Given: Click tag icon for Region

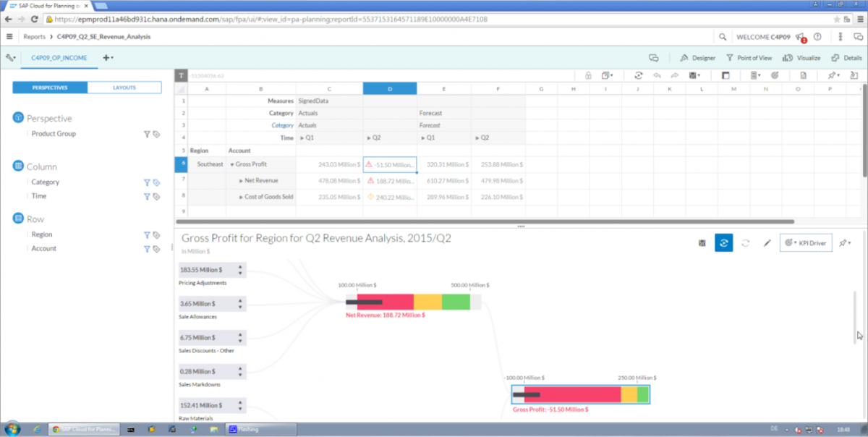Looking at the screenshot, I should coord(156,234).
